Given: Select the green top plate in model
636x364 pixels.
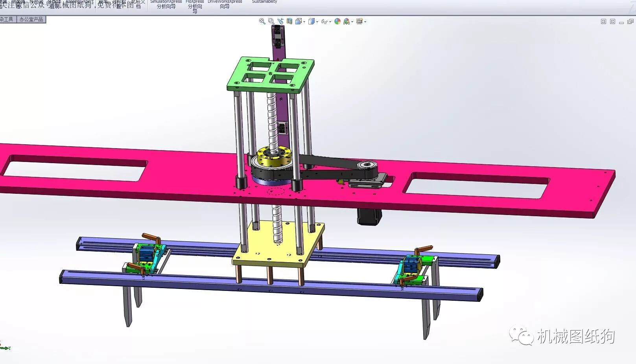Looking at the screenshot, I should pos(271,75).
